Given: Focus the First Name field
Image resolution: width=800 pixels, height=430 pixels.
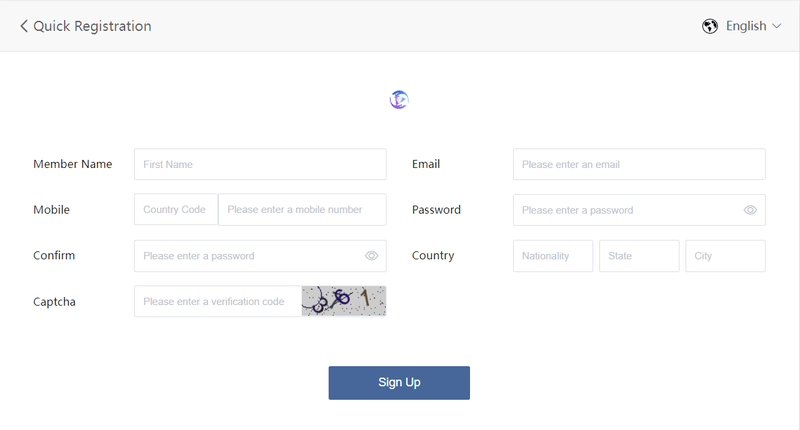Looking at the screenshot, I should click(260, 164).
